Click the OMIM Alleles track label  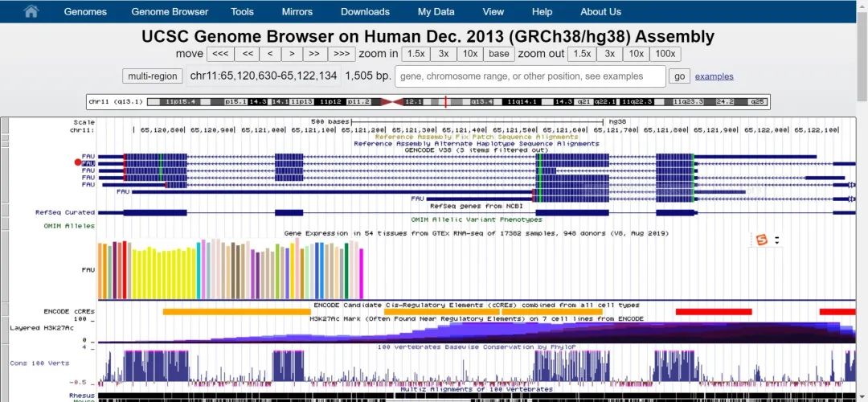pyautogui.click(x=69, y=226)
